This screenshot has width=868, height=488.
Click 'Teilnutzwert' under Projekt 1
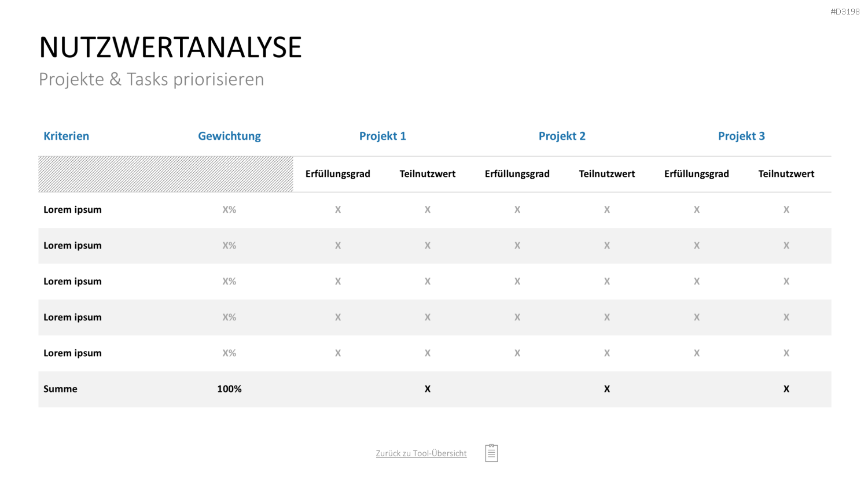(428, 174)
